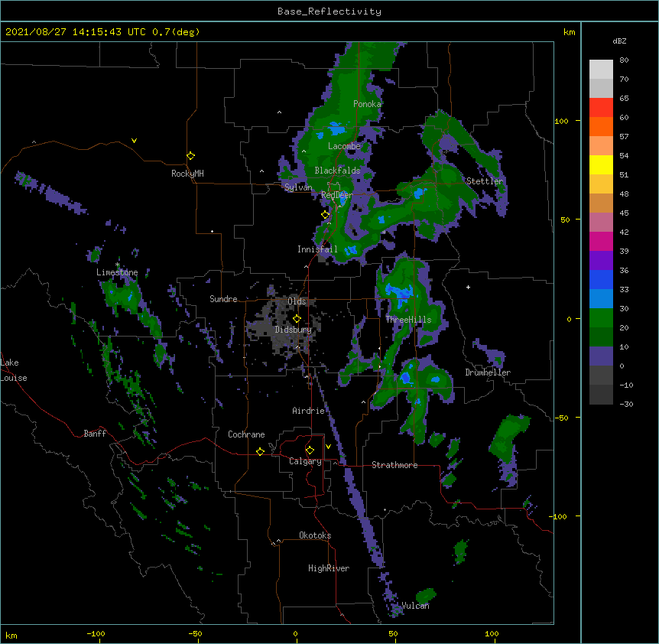Click the yellow diamond marker south of RedDeer
This screenshot has height=644, width=659.
tap(325, 215)
